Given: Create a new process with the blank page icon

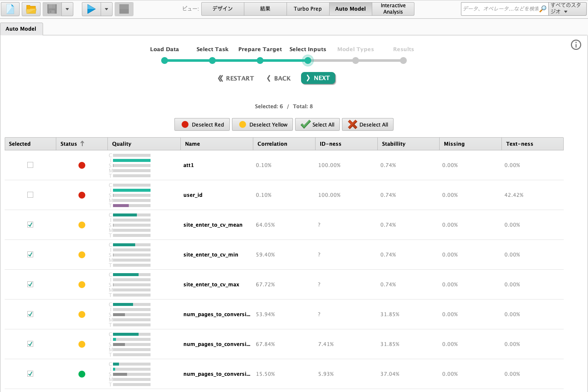Looking at the screenshot, I should tap(10, 9).
